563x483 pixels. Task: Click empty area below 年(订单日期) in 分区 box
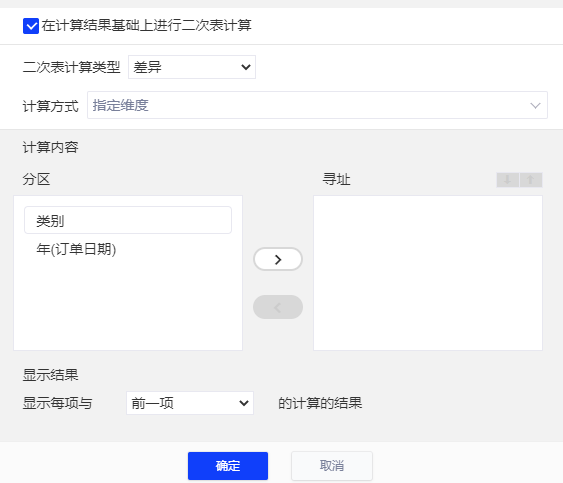pyautogui.click(x=128, y=305)
